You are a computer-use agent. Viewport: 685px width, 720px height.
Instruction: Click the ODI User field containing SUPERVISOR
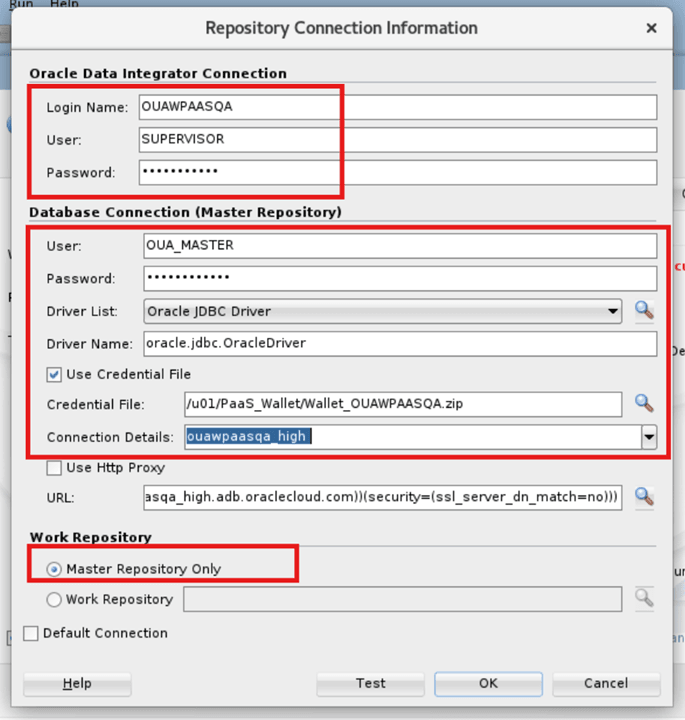(398, 140)
